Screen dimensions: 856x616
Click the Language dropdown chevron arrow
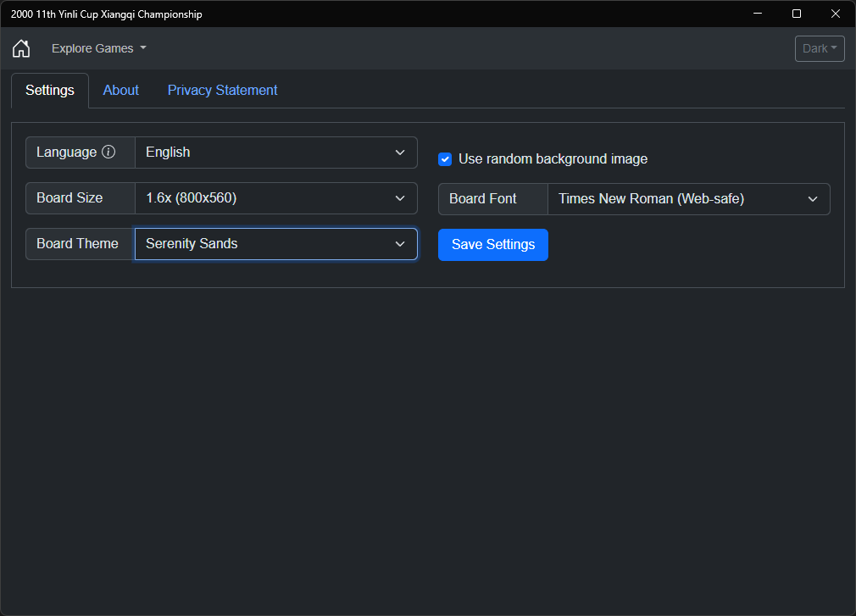(x=400, y=153)
